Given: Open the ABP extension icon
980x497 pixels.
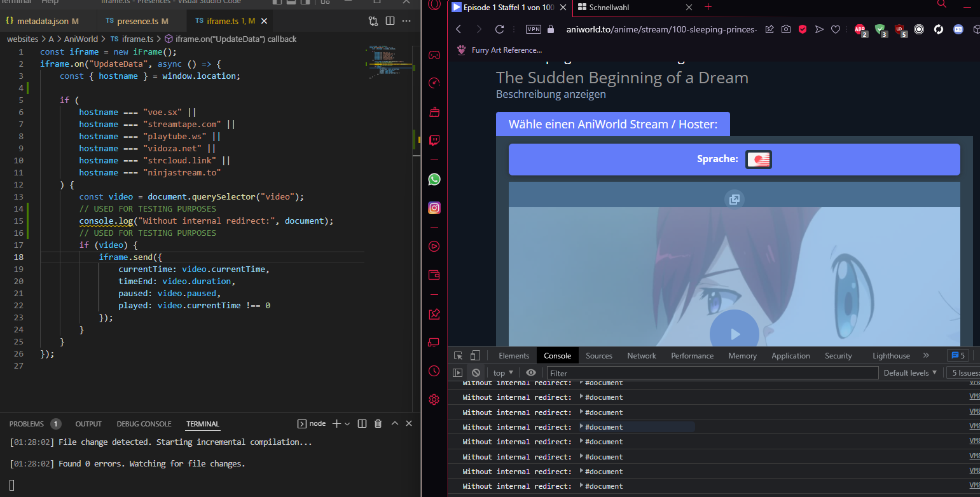Looking at the screenshot, I should coord(860,30).
